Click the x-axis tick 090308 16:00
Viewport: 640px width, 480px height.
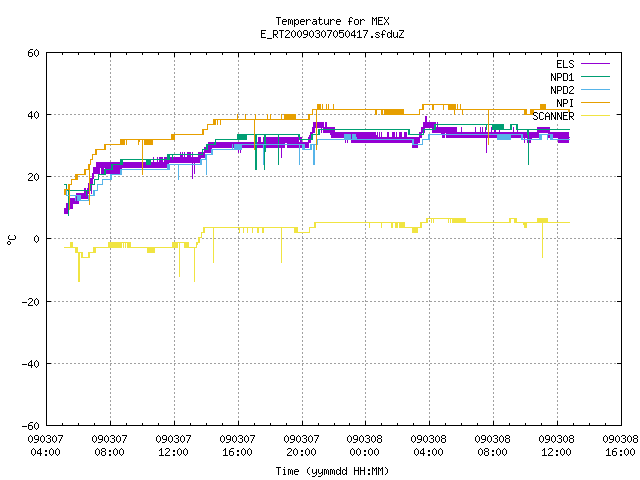[x=620, y=446]
